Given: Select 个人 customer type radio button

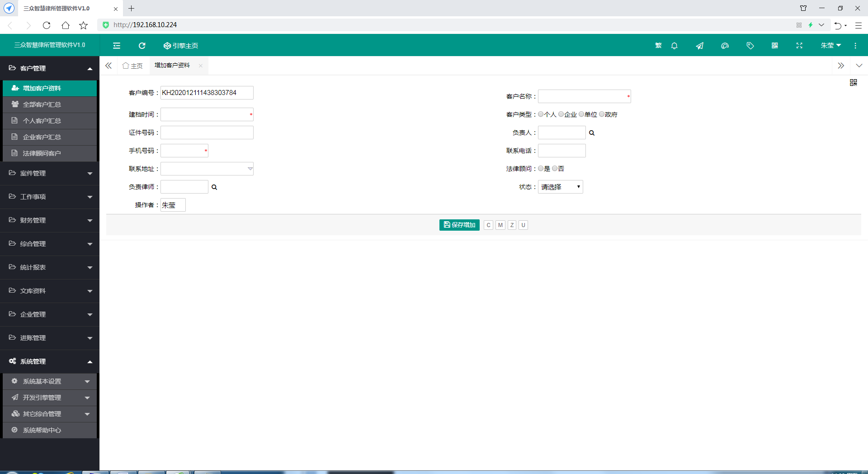Looking at the screenshot, I should 541,114.
